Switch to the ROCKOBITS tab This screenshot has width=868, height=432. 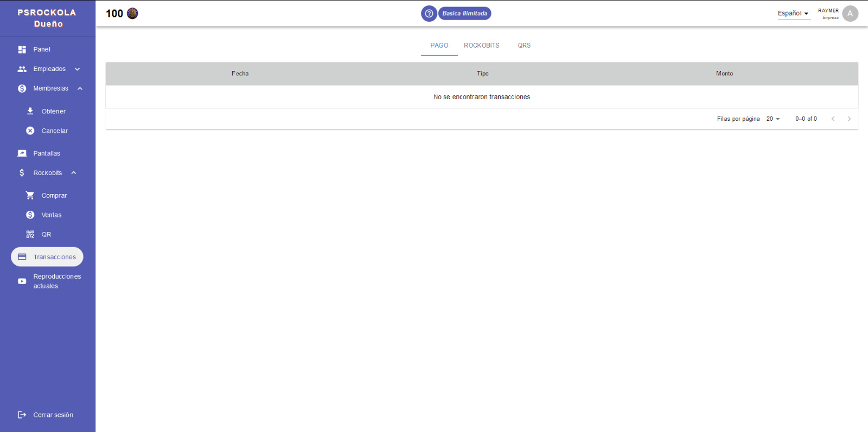click(x=481, y=46)
